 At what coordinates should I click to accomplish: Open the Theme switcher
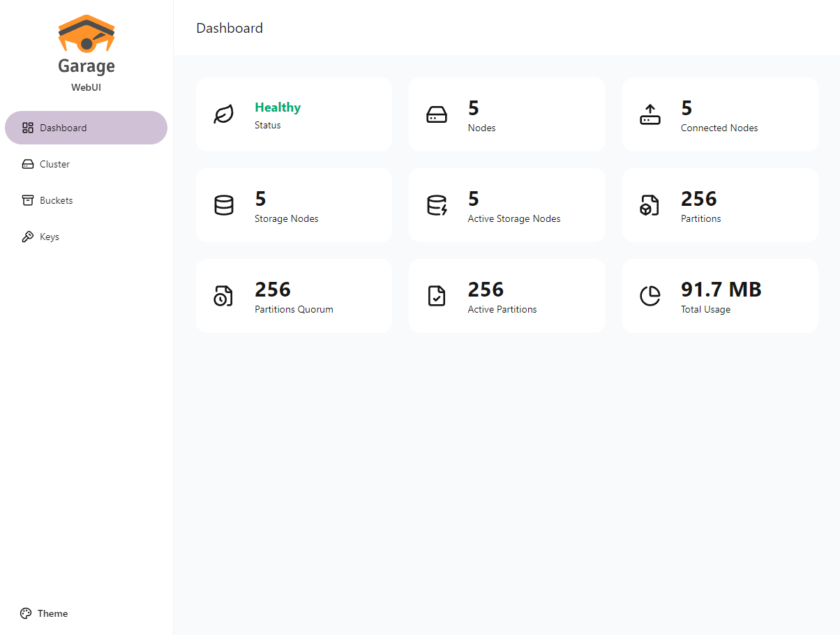tap(52, 613)
